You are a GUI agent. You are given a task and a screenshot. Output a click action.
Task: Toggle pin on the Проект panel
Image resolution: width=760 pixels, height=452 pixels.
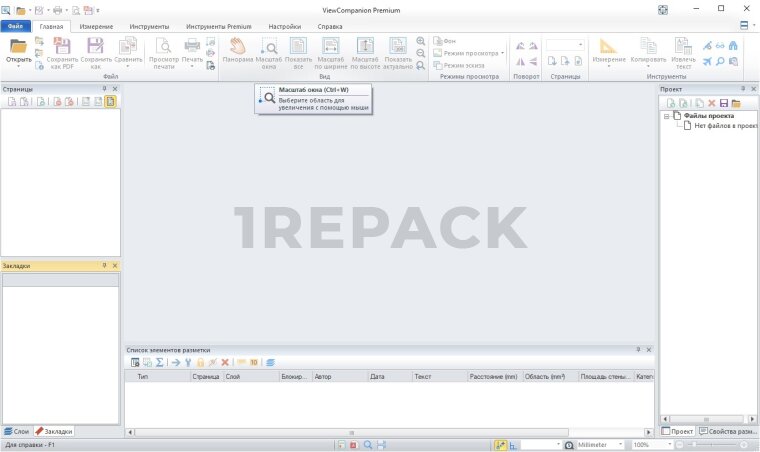pos(742,89)
